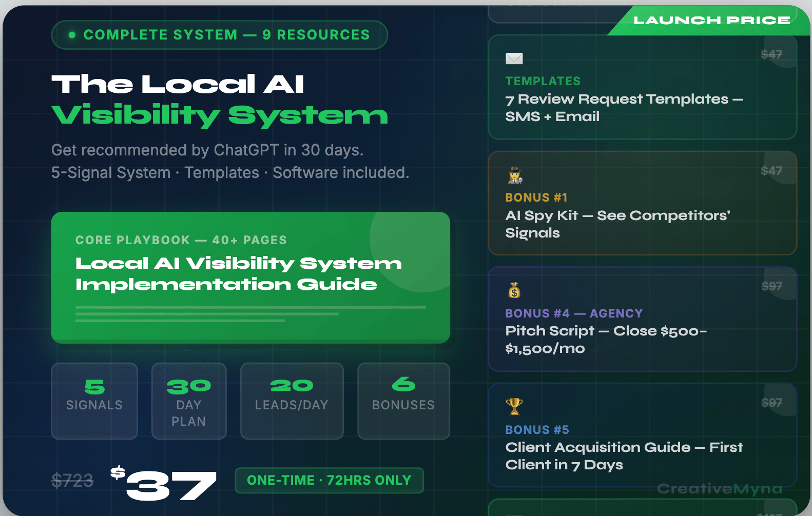This screenshot has width=812, height=516.
Task: Click 'CORE PLAYBOOK — 40+ PAGES' label
Action: (x=181, y=240)
